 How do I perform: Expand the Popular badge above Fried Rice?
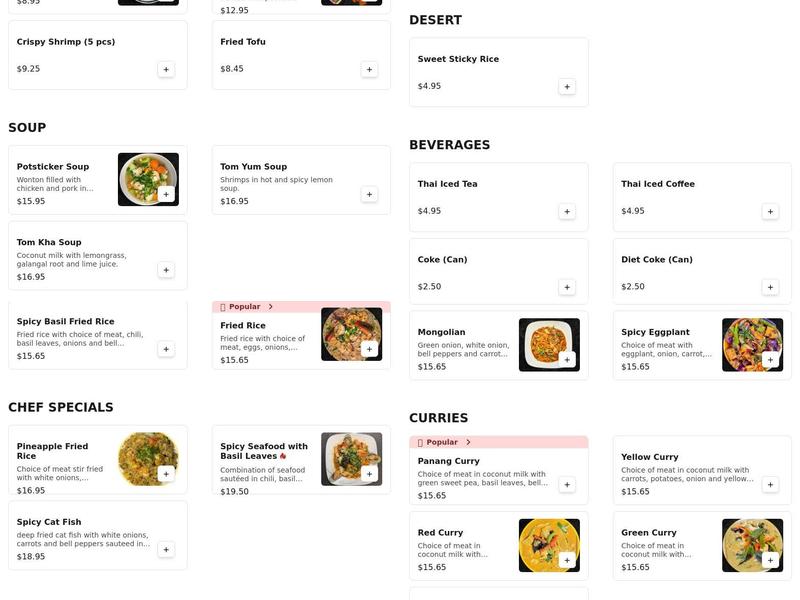click(243, 305)
